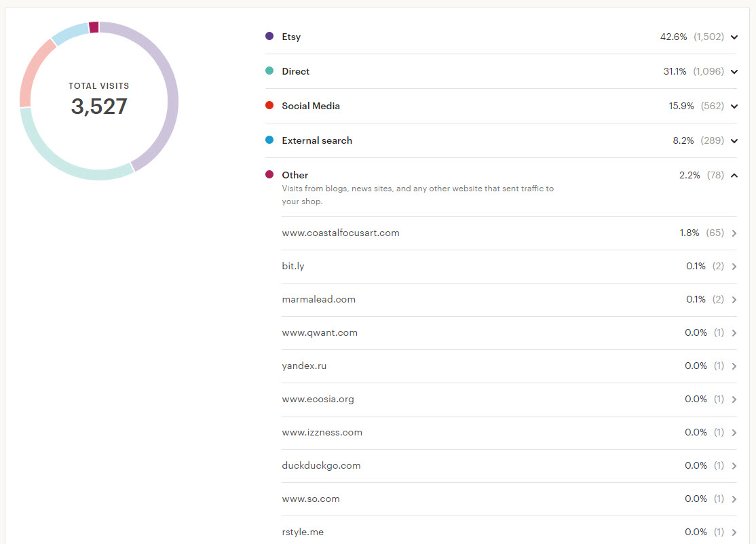The image size is (756, 544).
Task: Open marmalead.com details arrow
Action: pyautogui.click(x=734, y=300)
